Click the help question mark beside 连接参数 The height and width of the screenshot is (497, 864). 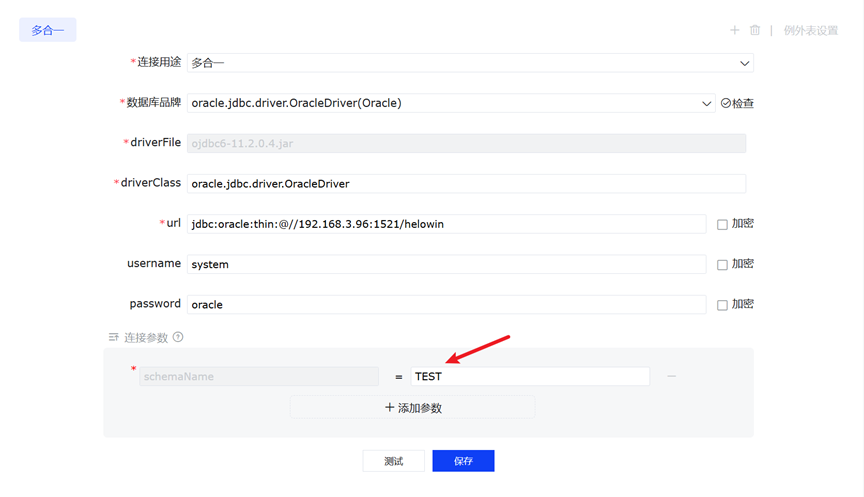178,337
